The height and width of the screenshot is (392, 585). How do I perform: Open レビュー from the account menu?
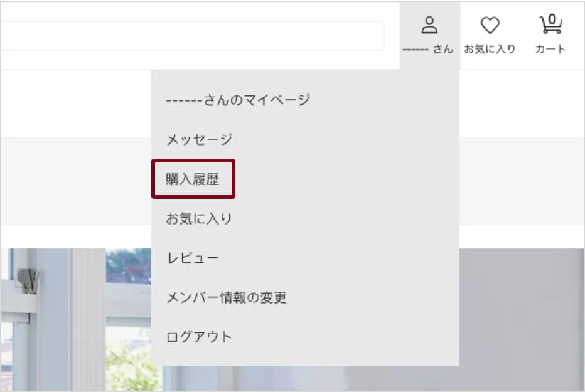coord(192,258)
